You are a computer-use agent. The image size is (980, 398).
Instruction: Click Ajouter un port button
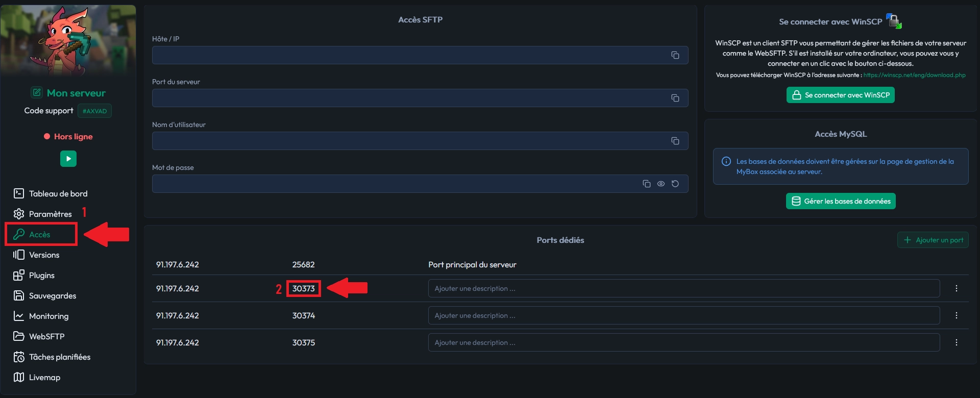933,240
